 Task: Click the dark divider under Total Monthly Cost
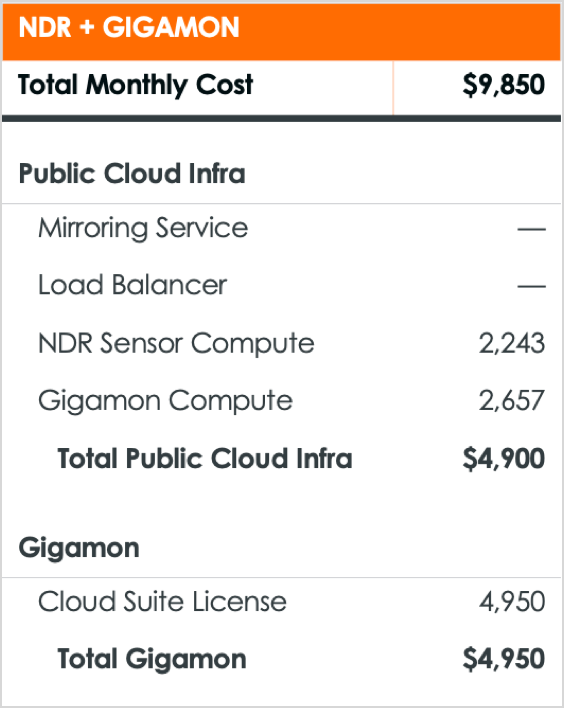coord(282,118)
